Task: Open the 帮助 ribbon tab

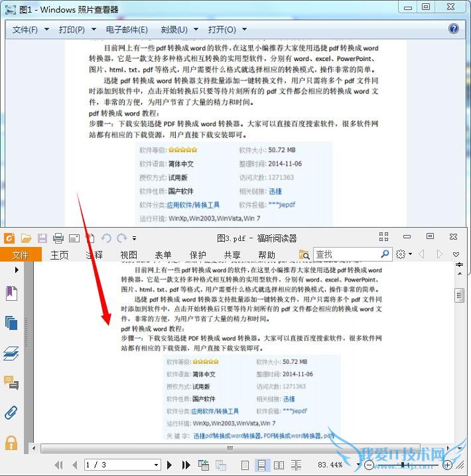Action: pos(267,255)
